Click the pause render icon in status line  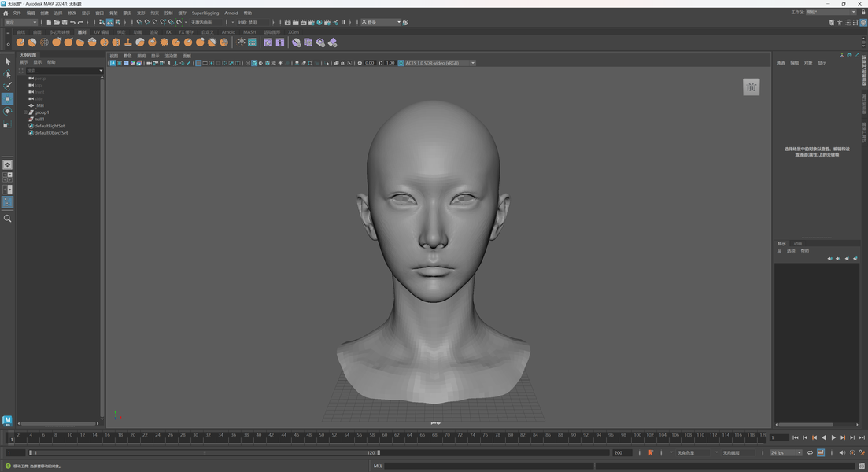tap(343, 22)
